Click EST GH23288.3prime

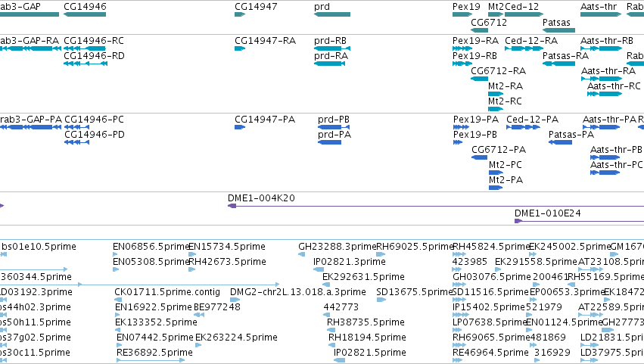tap(302, 255)
